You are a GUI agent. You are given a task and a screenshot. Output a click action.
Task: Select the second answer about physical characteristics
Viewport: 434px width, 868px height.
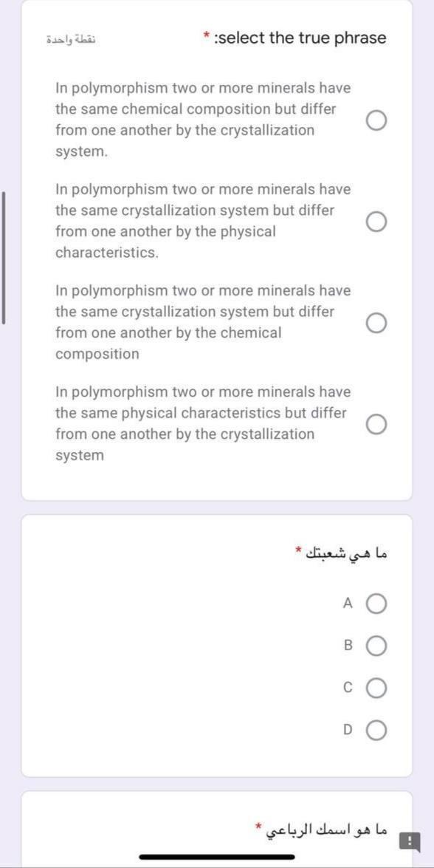pos(377,221)
